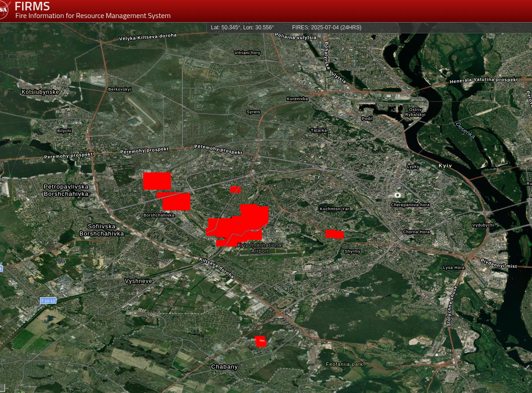Click the Vydubychi label
The height and width of the screenshot is (393, 532).
point(483,225)
